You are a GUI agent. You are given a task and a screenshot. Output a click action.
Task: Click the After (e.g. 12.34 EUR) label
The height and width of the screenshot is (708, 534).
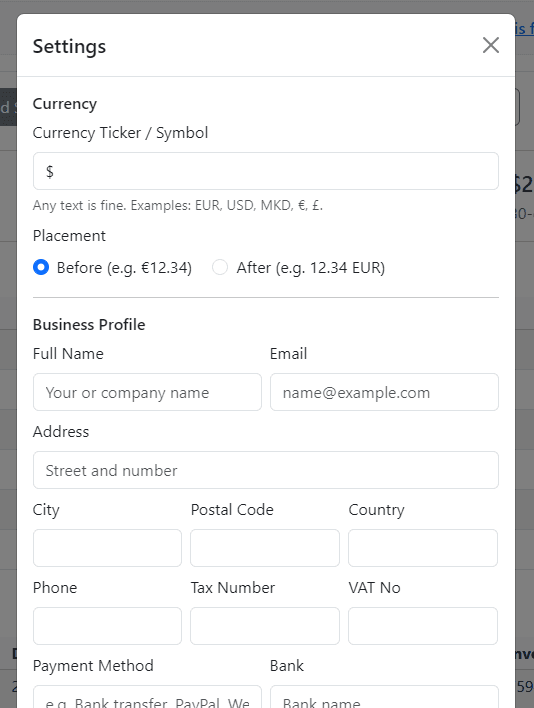tap(311, 268)
